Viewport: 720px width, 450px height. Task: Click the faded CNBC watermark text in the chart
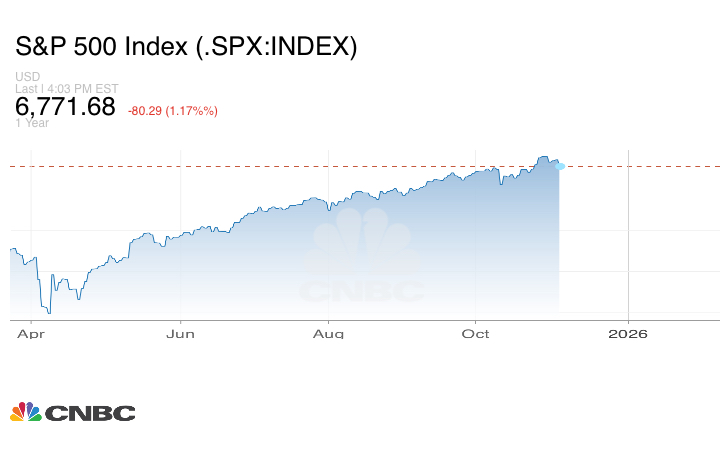tap(362, 291)
